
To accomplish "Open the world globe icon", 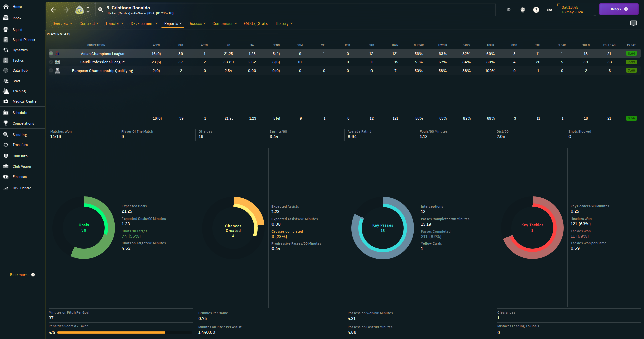I will tap(523, 10).
